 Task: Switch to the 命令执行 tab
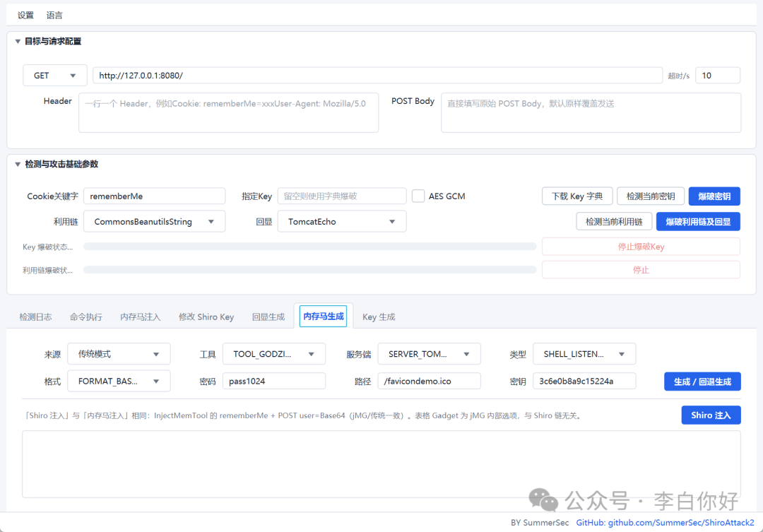click(x=86, y=317)
